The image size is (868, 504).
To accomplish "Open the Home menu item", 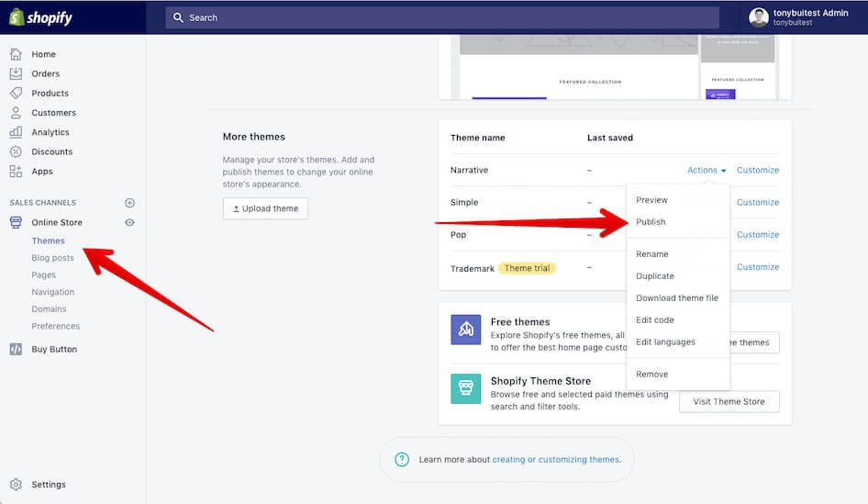I will click(43, 54).
